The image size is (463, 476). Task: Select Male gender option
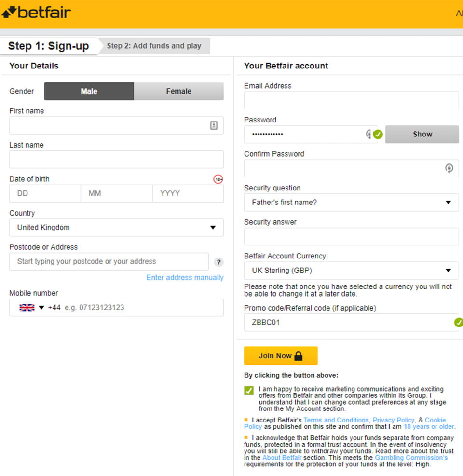coord(89,91)
